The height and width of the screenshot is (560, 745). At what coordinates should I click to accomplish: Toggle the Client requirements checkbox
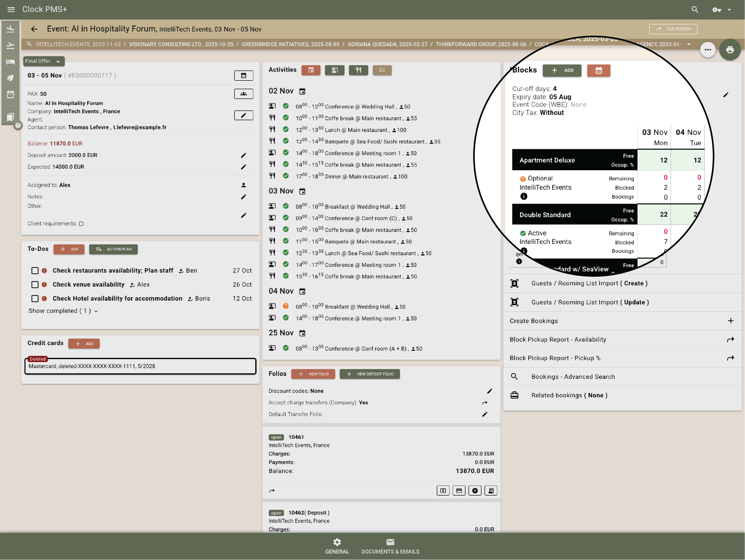81,224
